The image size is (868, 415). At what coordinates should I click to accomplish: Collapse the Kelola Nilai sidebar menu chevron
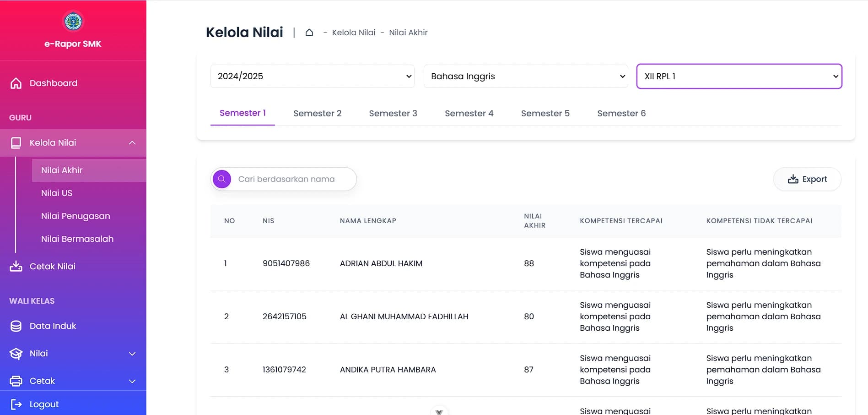132,143
